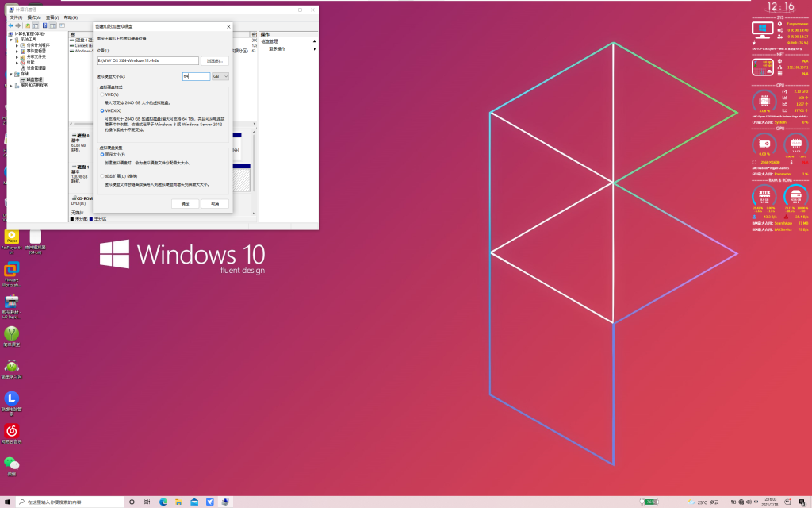The height and width of the screenshot is (508, 812).
Task: Collapse the 系统工具 tree node
Action: 11,40
